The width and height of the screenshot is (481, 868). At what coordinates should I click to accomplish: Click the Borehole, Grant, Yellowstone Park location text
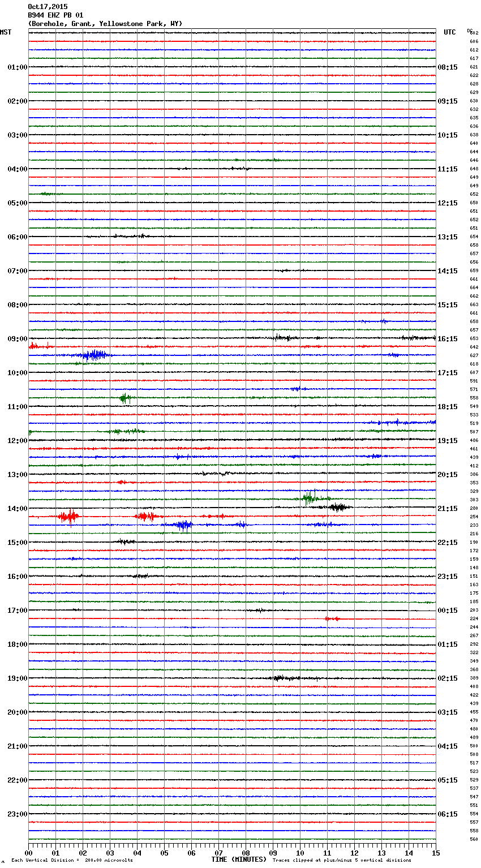point(105,24)
